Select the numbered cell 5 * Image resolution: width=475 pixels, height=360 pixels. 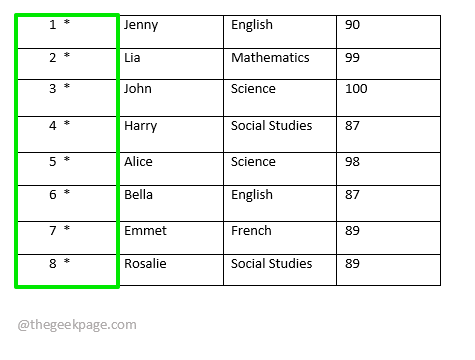coord(67,169)
